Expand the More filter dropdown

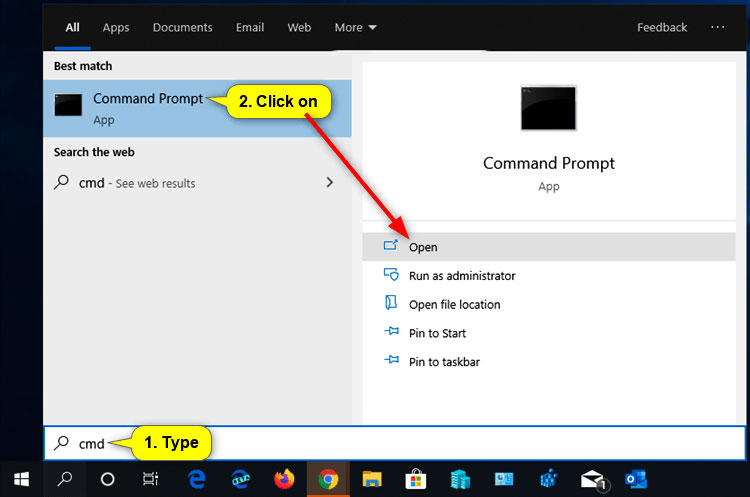pyautogui.click(x=355, y=28)
